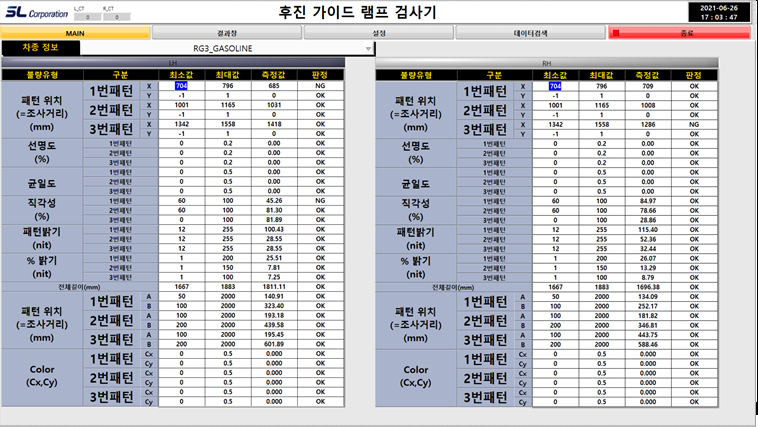758x427 pixels.
Task: Click the 판정 header in RH table
Action: coord(693,74)
